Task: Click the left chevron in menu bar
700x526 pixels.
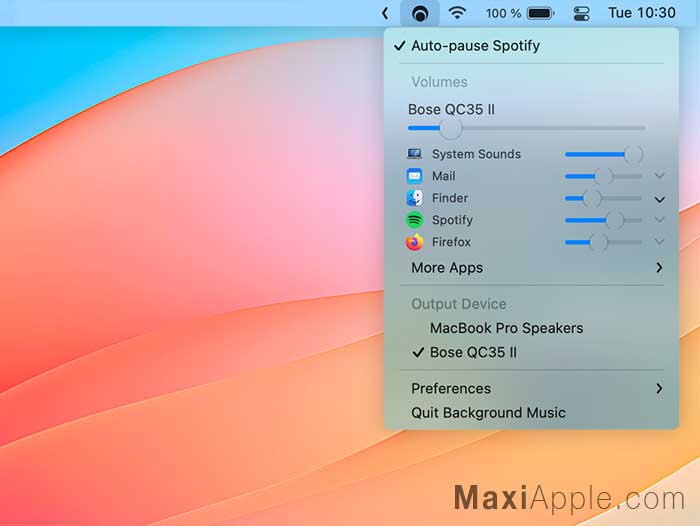Action: pos(385,13)
